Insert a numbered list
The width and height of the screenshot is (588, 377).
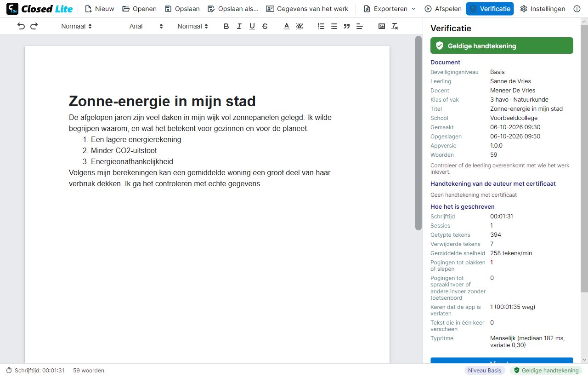(x=321, y=26)
